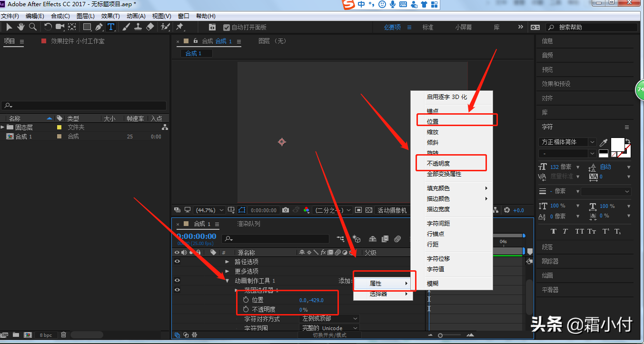Activate the Horizontal Type tool

tap(110, 27)
